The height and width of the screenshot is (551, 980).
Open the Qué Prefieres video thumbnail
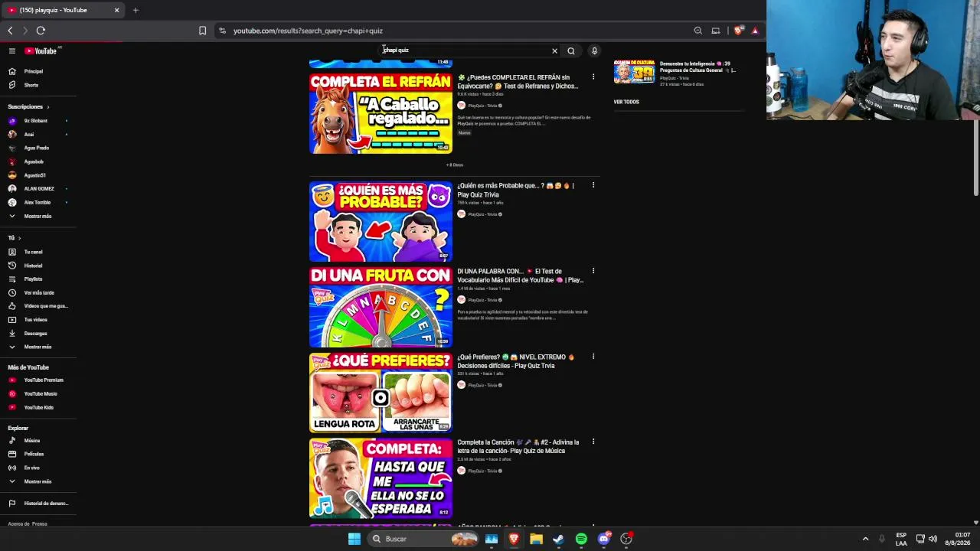381,393
